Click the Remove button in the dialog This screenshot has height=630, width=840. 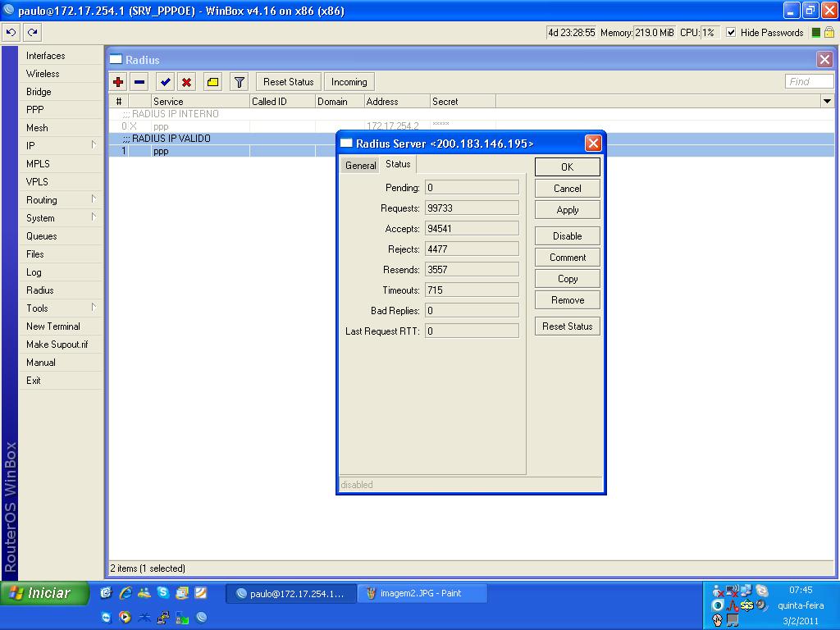(x=568, y=300)
